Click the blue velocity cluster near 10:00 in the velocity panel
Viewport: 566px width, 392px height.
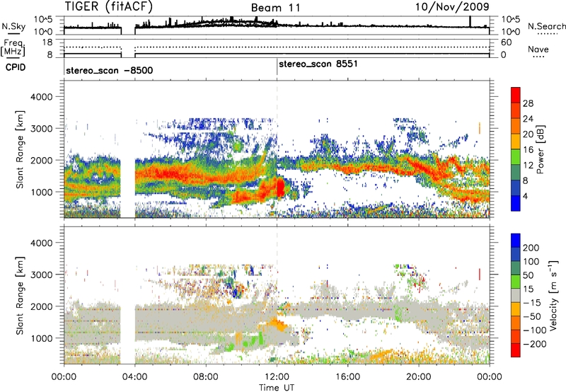click(x=238, y=290)
